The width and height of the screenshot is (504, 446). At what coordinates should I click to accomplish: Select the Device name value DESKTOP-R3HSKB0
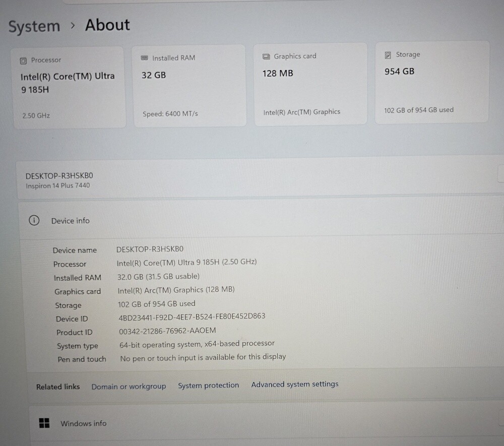coord(150,249)
